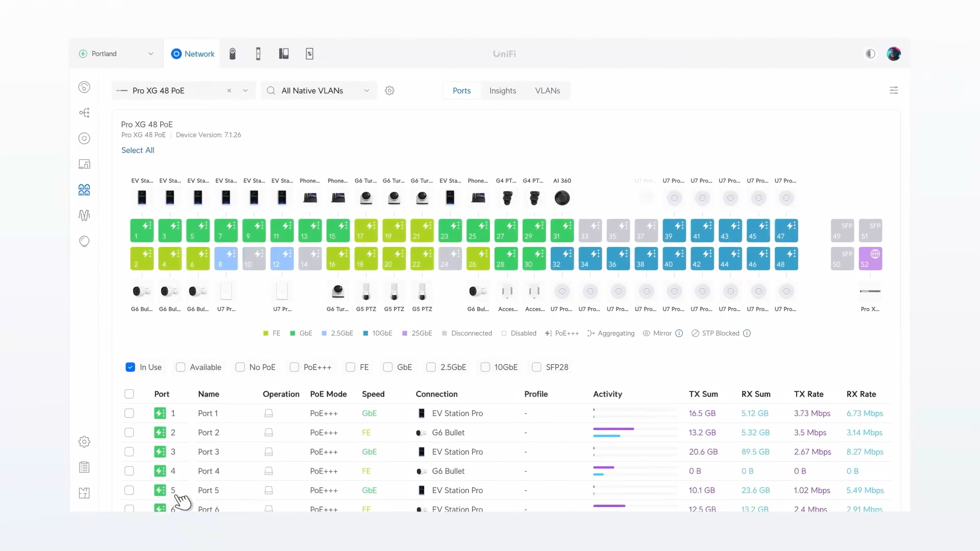Viewport: 980px width, 551px height.
Task: Show info about Mirror legend
Action: point(679,333)
